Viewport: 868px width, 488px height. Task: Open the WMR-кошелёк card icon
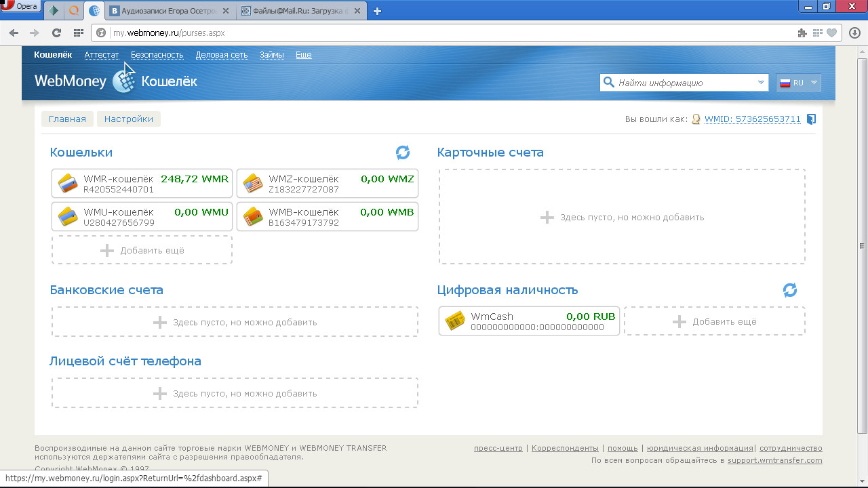tap(68, 184)
